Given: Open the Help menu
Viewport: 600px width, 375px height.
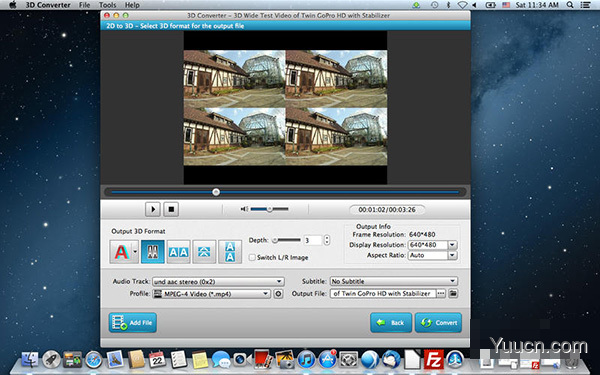Looking at the screenshot, I should 132,5.
